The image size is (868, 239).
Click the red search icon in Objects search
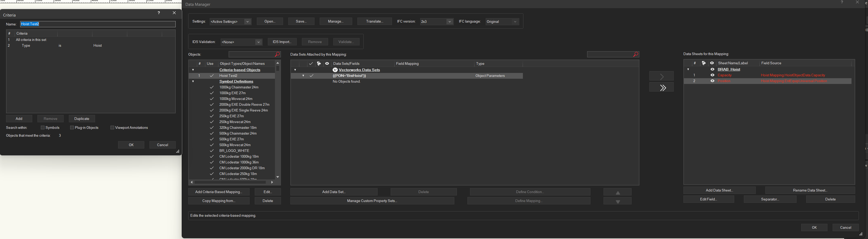(x=277, y=54)
